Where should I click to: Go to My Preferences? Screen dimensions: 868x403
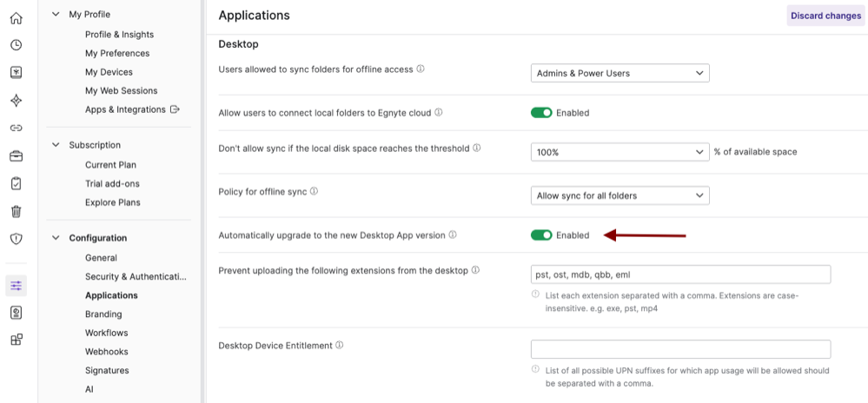click(117, 53)
